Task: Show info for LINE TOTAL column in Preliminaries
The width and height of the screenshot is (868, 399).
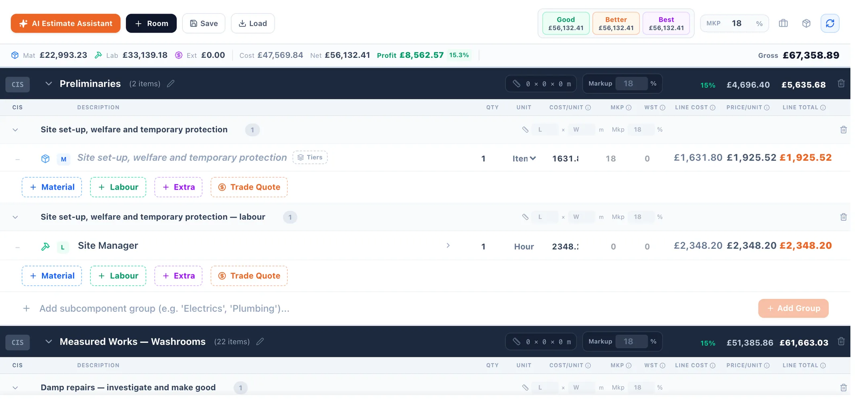Action: pos(823,108)
